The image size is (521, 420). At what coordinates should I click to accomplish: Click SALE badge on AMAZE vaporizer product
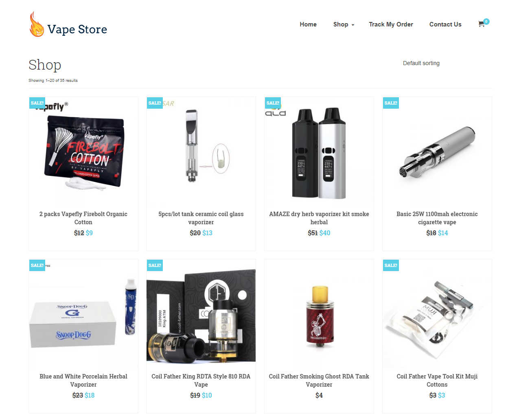pyautogui.click(x=273, y=103)
